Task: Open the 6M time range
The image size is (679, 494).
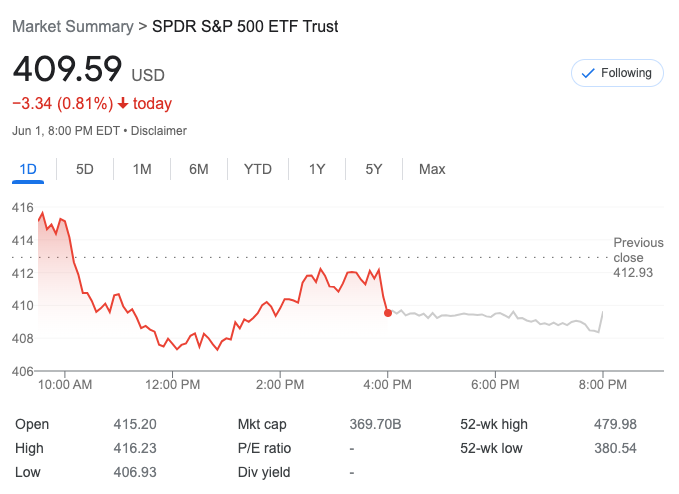Action: click(x=199, y=169)
